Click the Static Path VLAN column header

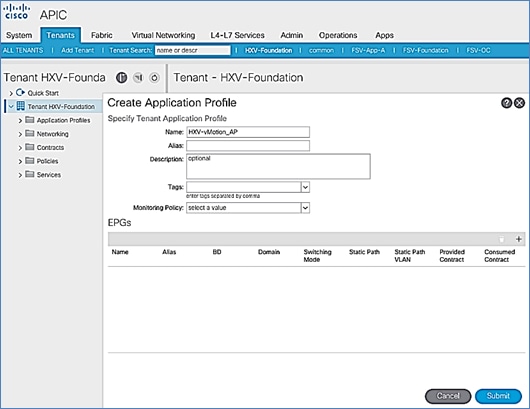point(410,256)
